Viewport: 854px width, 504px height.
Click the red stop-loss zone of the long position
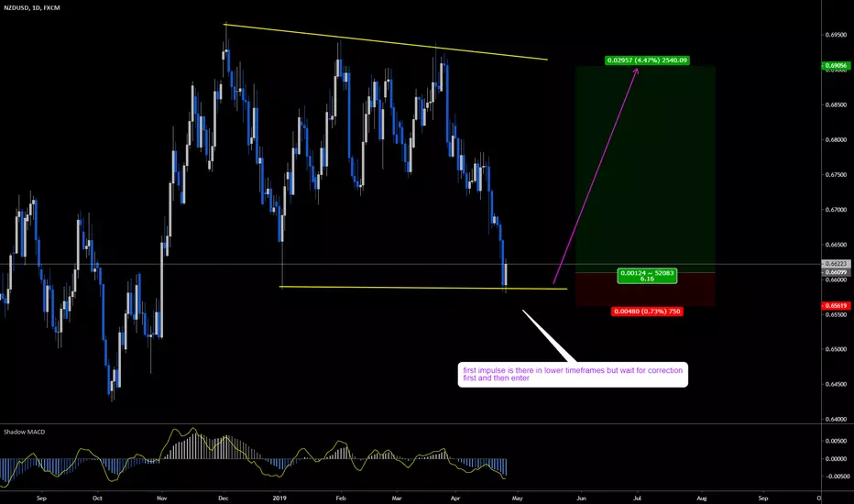pos(645,290)
